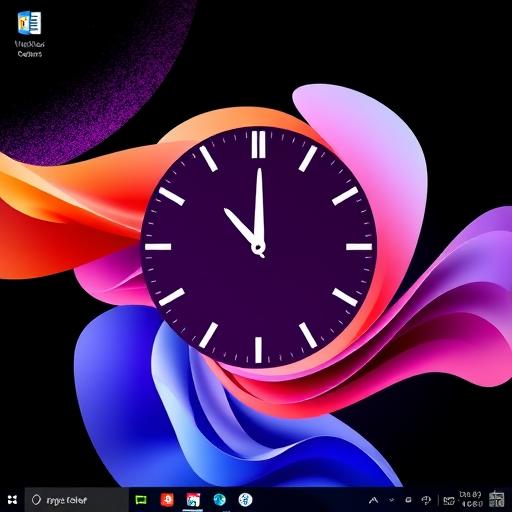Screen dimensions: 512x512
Task: Click the tray icon beside the clock
Action: click(449, 500)
